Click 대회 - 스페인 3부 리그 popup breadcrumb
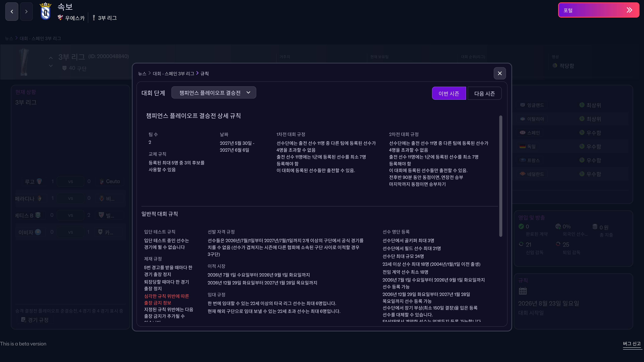The image size is (644, 362). 173,74
